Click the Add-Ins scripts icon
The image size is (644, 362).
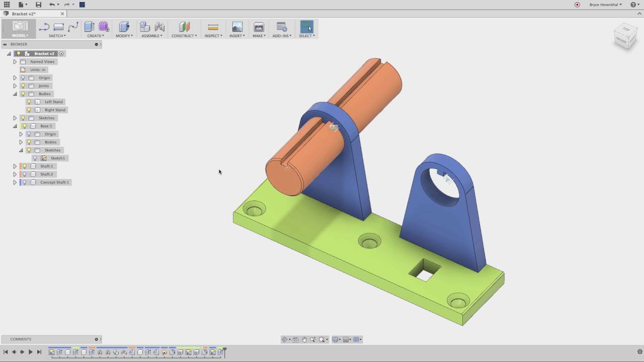tap(282, 27)
